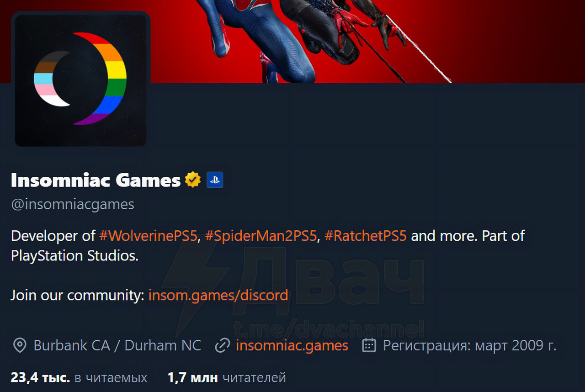
Task: Open the Insomniac Games profile picture
Action: (x=81, y=80)
